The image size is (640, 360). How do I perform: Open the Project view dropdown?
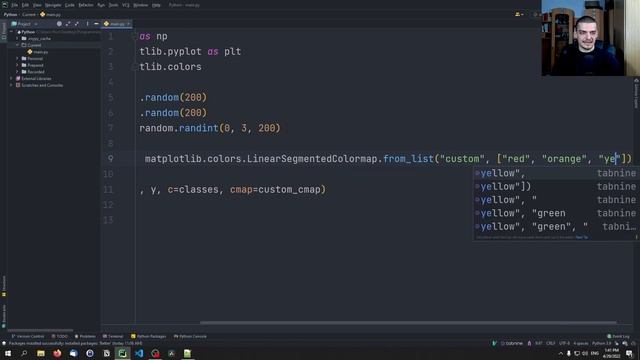point(24,24)
